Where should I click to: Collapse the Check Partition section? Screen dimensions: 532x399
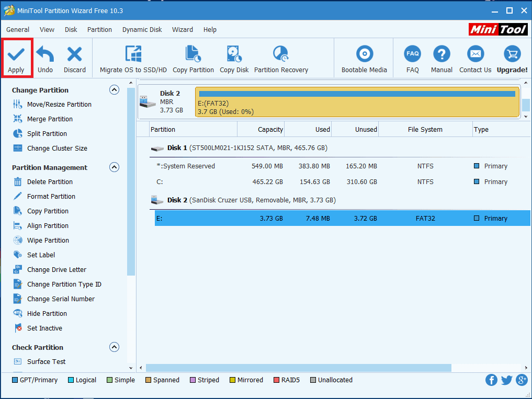114,347
